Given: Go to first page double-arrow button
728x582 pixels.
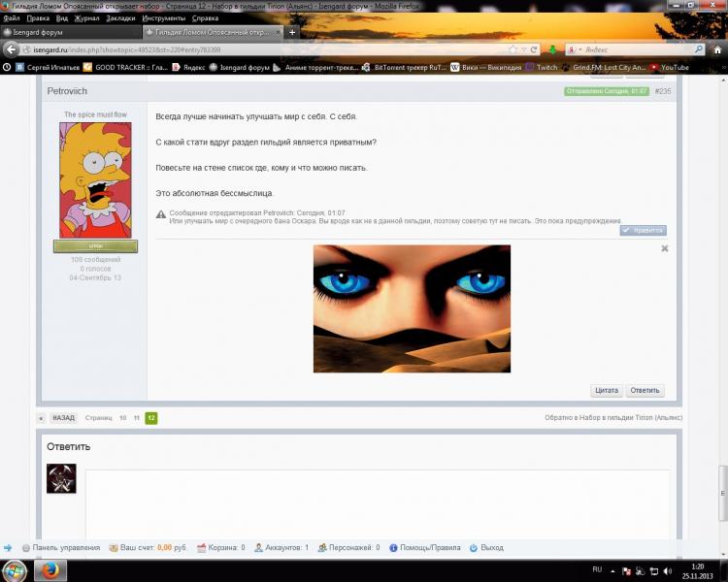Looking at the screenshot, I should (41, 418).
